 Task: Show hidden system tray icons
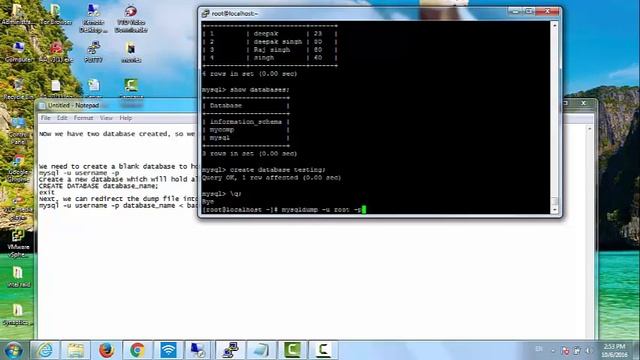[553, 351]
